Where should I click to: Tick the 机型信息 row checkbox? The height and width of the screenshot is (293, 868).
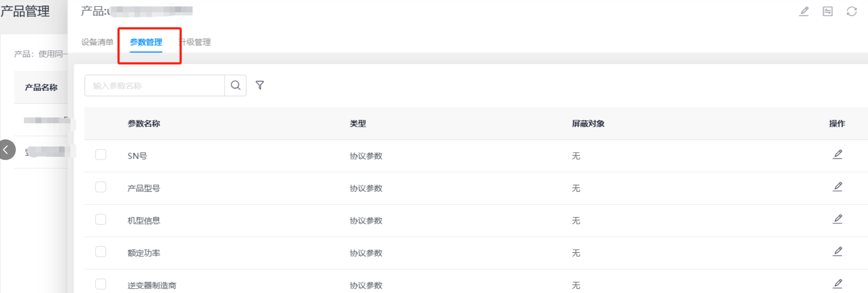tap(101, 219)
